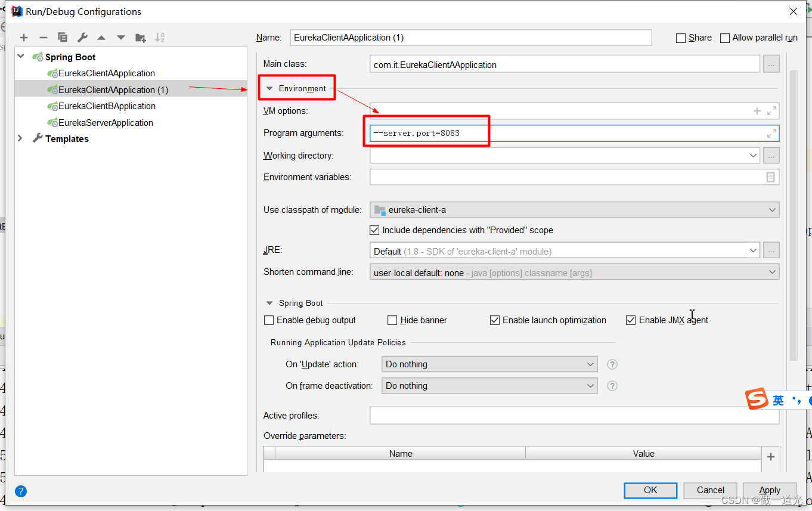This screenshot has width=812, height=511.
Task: Copy the selected configuration
Action: (63, 38)
